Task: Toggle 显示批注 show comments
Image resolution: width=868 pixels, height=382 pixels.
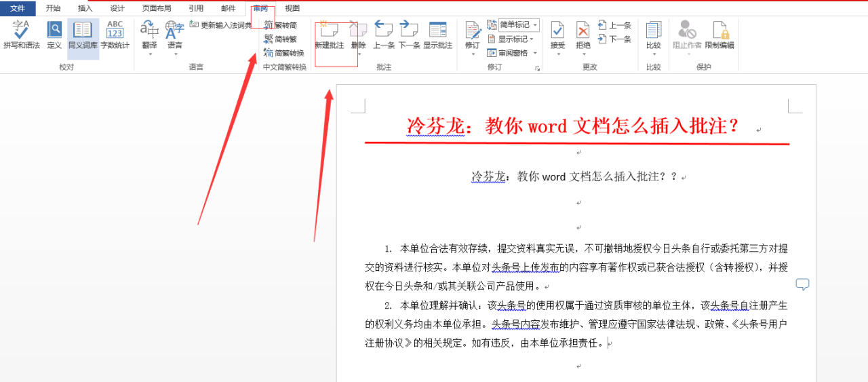Action: pos(437,35)
